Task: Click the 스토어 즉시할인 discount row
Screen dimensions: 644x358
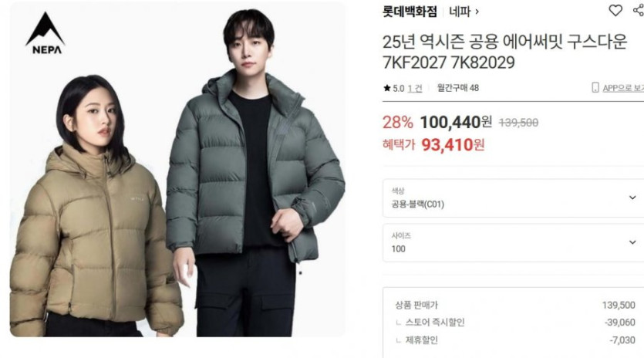Action: click(515, 323)
